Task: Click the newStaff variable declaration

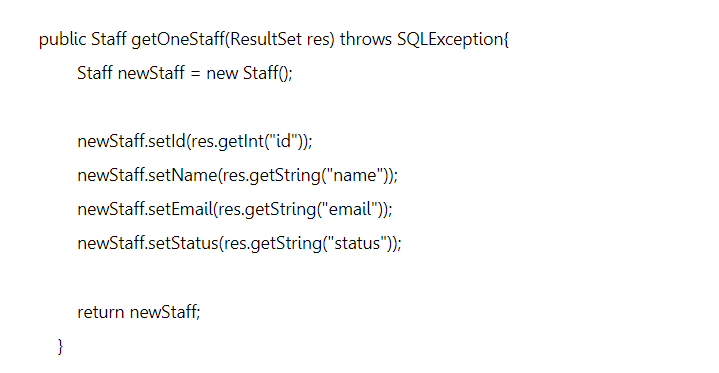Action: (x=151, y=73)
